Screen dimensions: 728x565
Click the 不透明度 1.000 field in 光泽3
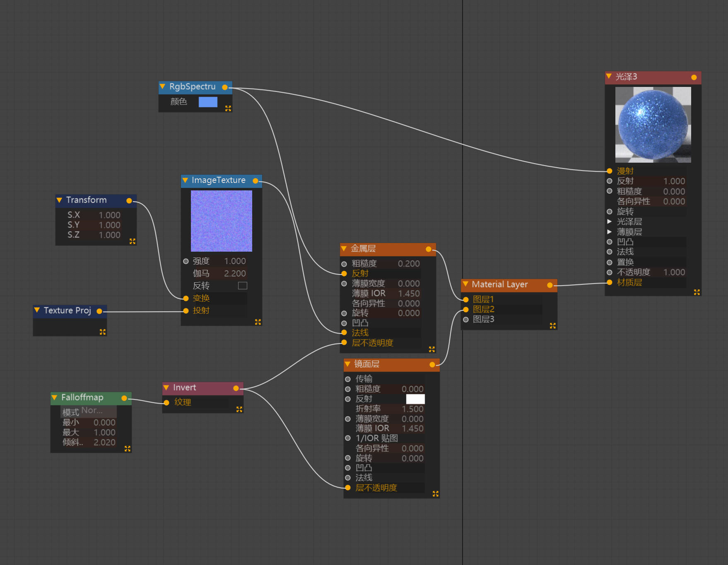tap(651, 272)
